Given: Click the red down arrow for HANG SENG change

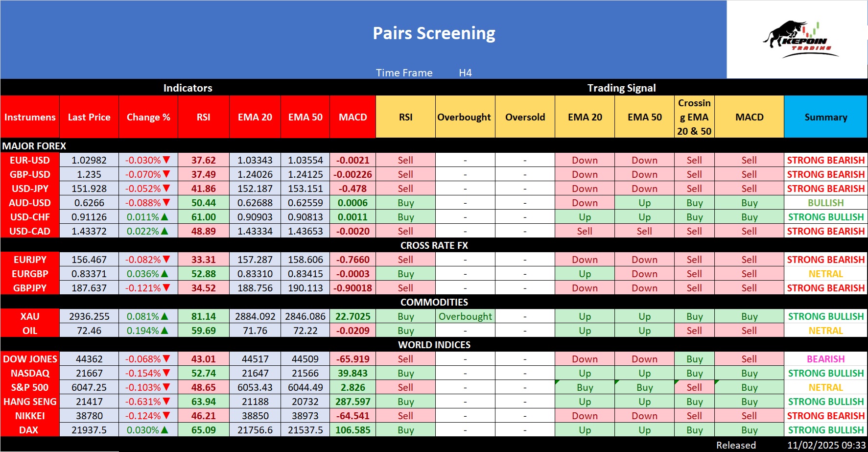Looking at the screenshot, I should click(x=166, y=402).
